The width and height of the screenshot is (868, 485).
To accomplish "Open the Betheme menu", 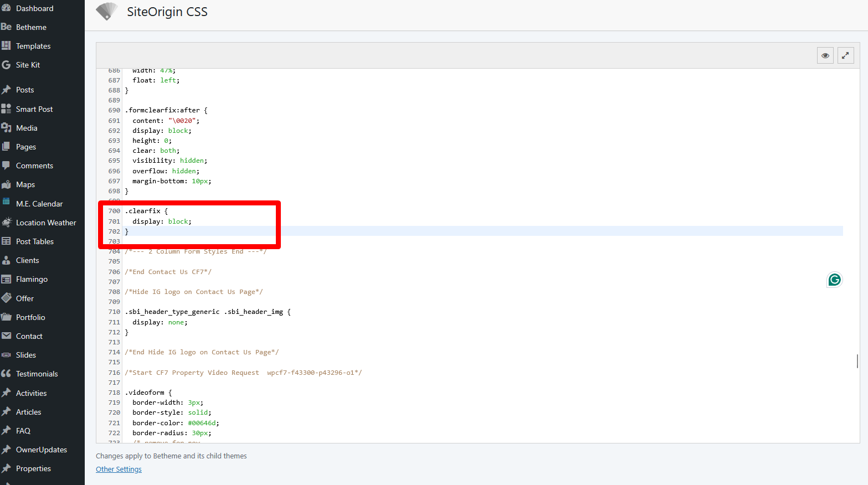I will 31,27.
